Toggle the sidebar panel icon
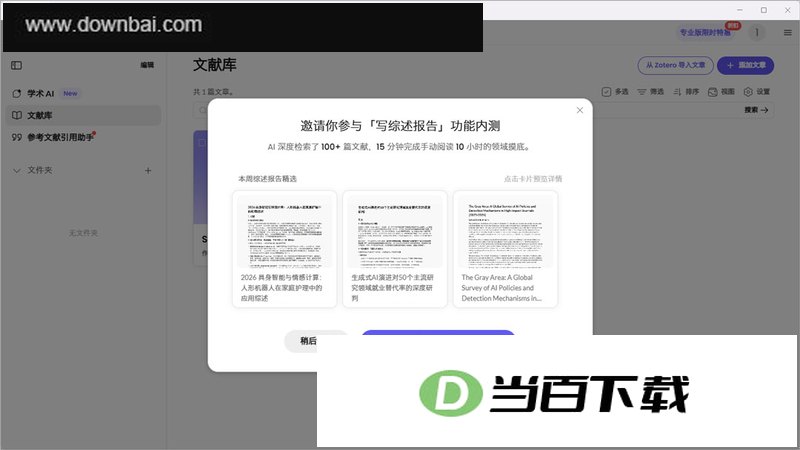The height and width of the screenshot is (450, 800). coord(16,65)
